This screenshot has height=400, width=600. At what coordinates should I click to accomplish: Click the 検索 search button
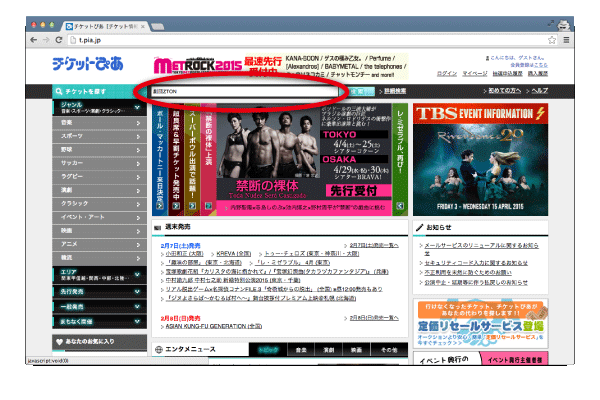pos(358,91)
